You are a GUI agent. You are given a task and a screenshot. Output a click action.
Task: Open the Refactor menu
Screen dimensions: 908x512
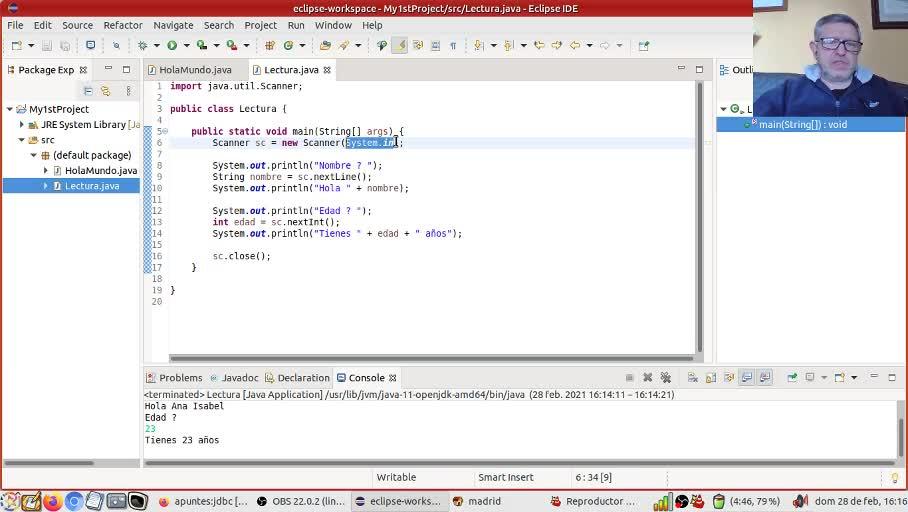[x=122, y=25]
